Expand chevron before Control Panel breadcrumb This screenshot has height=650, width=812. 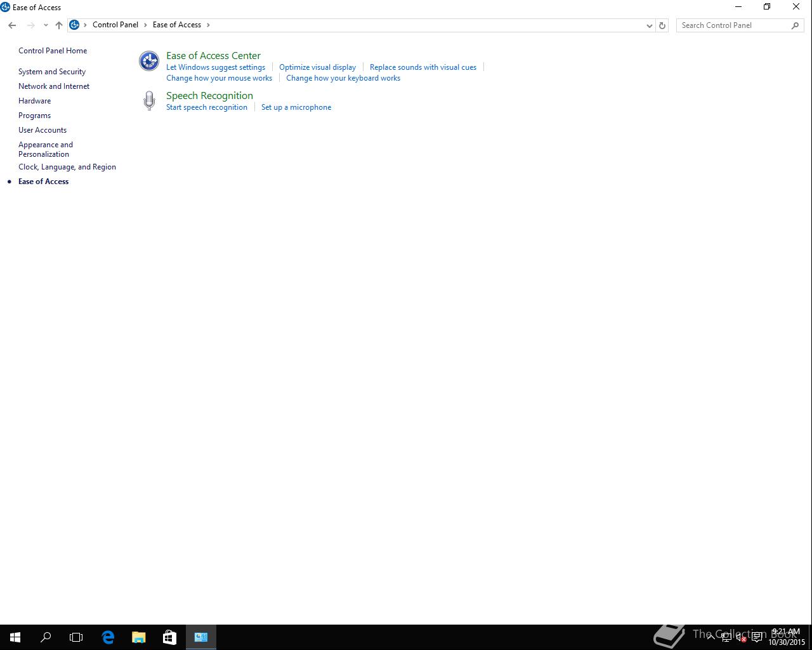pyautogui.click(x=85, y=25)
